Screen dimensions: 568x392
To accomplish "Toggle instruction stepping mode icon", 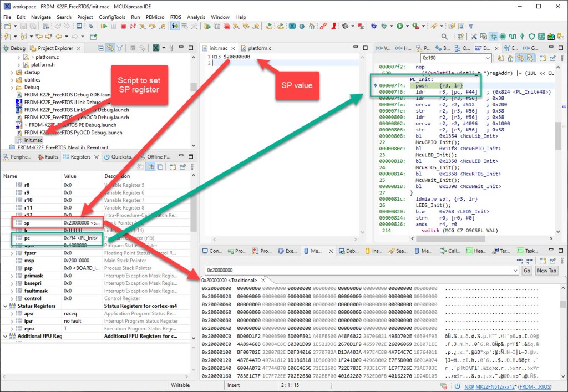I will [x=175, y=26].
